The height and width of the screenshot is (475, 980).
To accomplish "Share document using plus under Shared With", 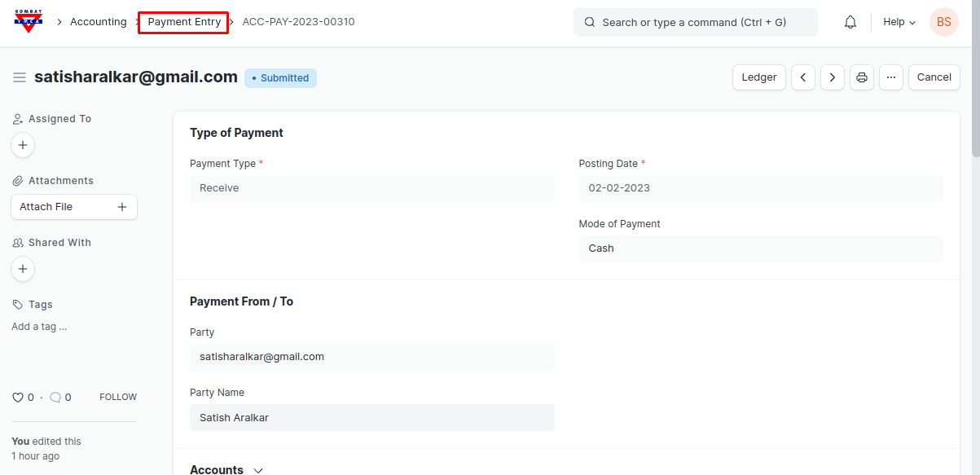I will pos(23,269).
